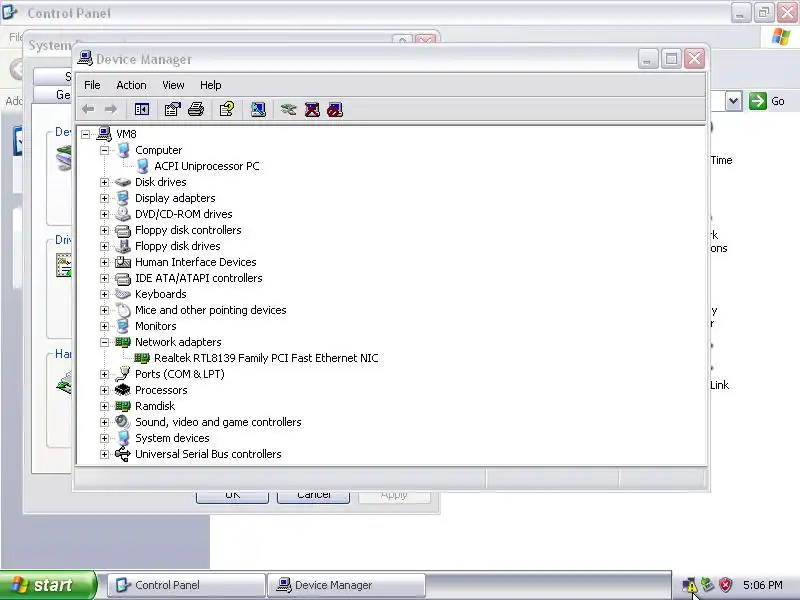Viewport: 800px width, 600px height.
Task: Open Properties via the toolbar icon
Action: click(x=172, y=109)
